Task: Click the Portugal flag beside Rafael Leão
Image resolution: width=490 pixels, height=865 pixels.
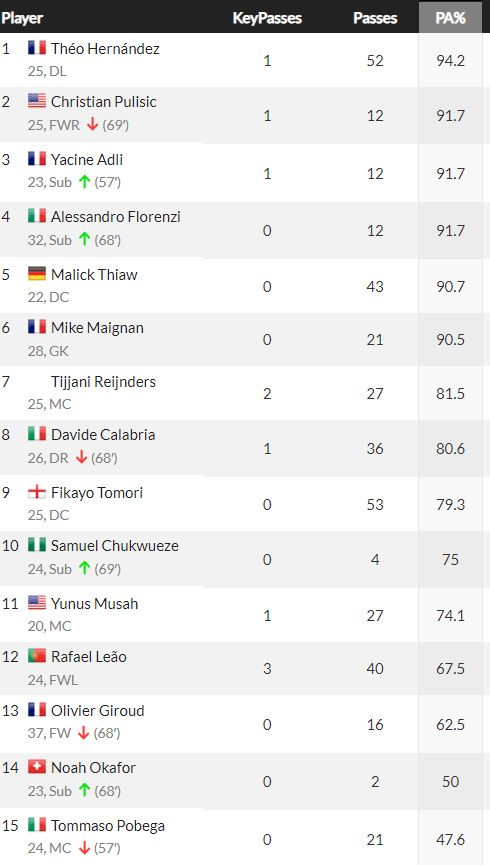Action: pyautogui.click(x=37, y=656)
